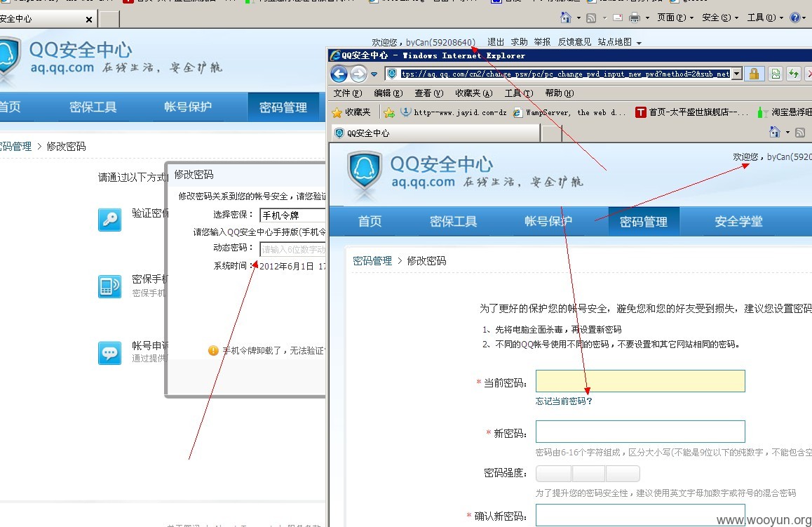This screenshot has height=527, width=812.
Task: Open the 收藏夹(A) menu in the front window
Action: coord(474,93)
